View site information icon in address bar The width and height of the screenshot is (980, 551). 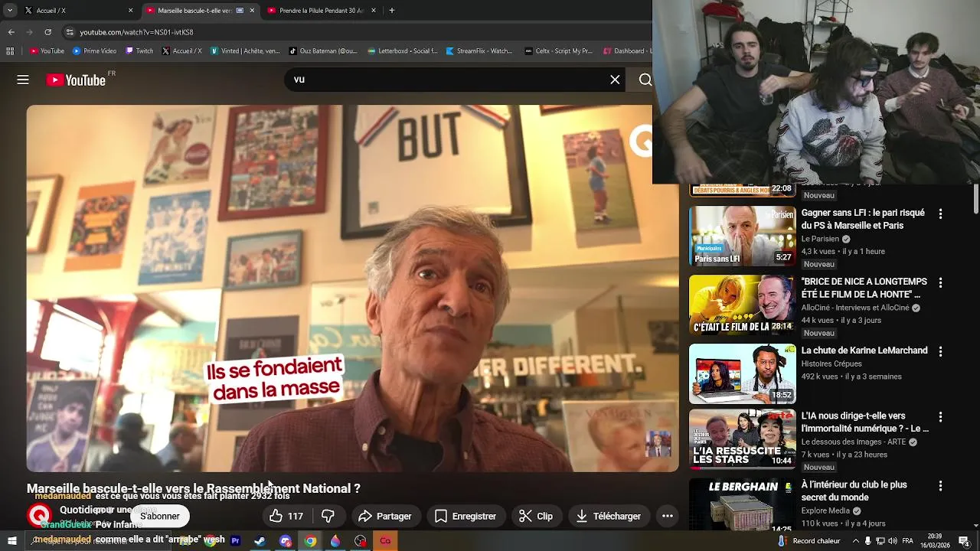(x=70, y=32)
